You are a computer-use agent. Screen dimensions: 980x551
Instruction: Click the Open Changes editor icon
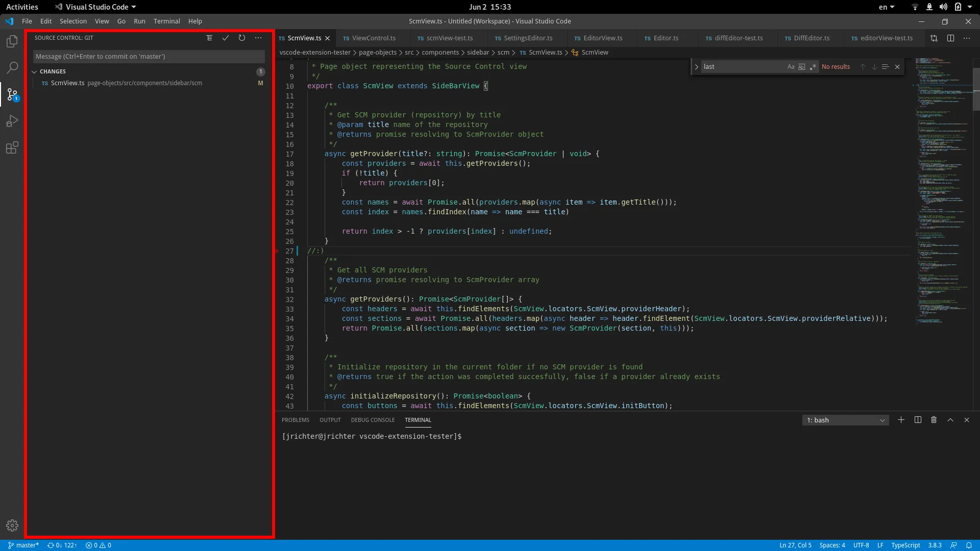(934, 38)
